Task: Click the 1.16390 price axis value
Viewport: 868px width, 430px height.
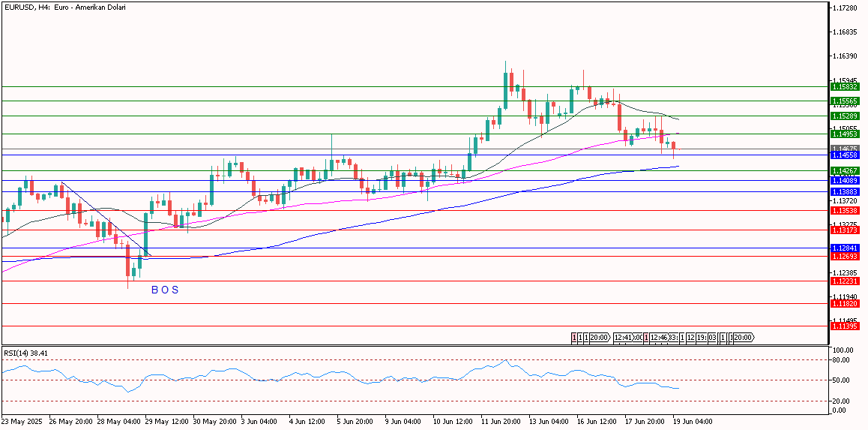Action: 846,56
